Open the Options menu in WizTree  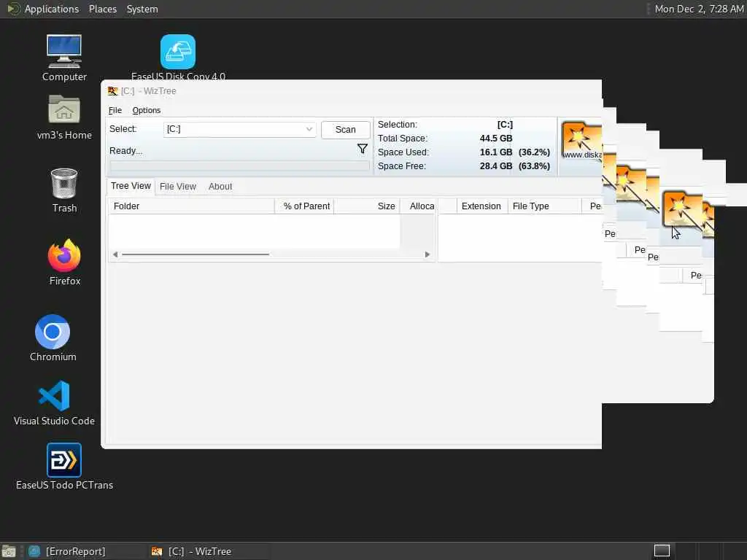[146, 111]
